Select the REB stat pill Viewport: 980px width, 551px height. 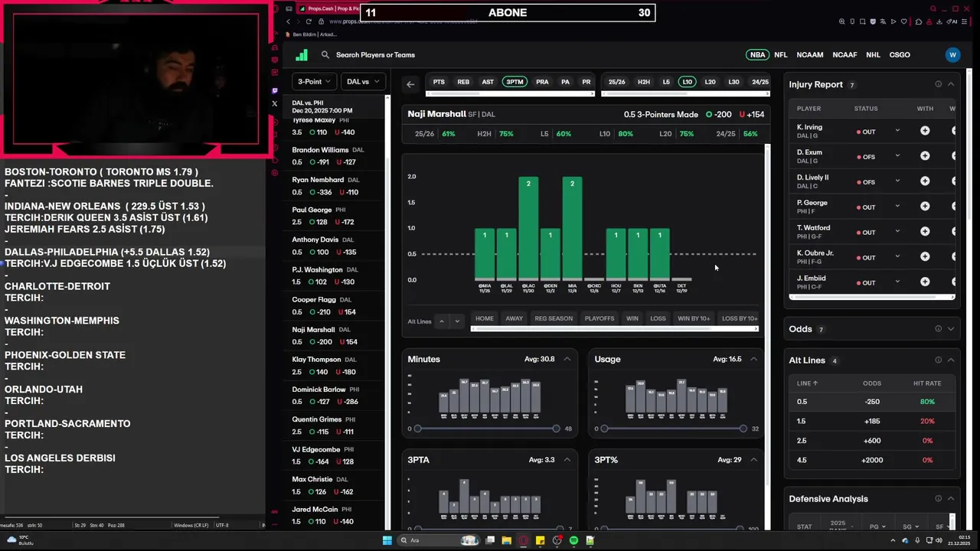[463, 82]
